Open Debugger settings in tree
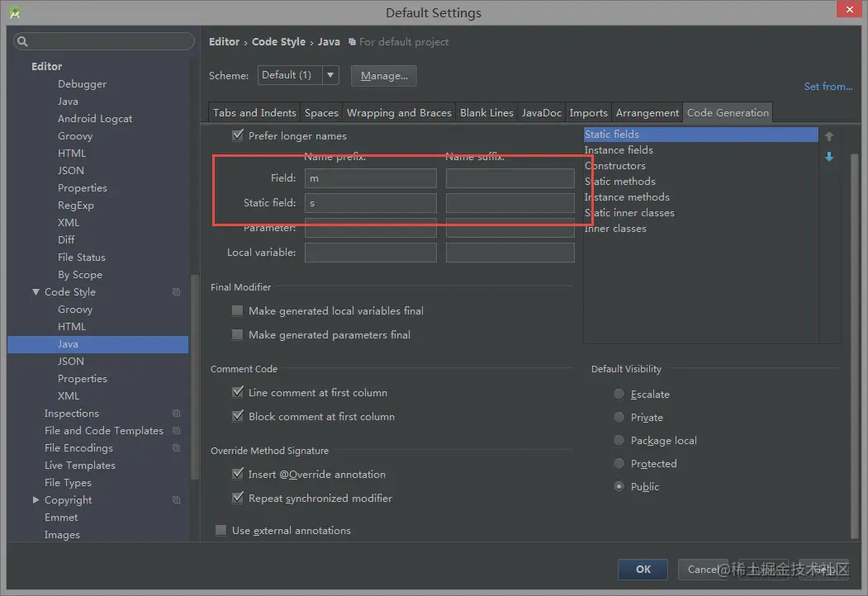The image size is (868, 596). [82, 84]
